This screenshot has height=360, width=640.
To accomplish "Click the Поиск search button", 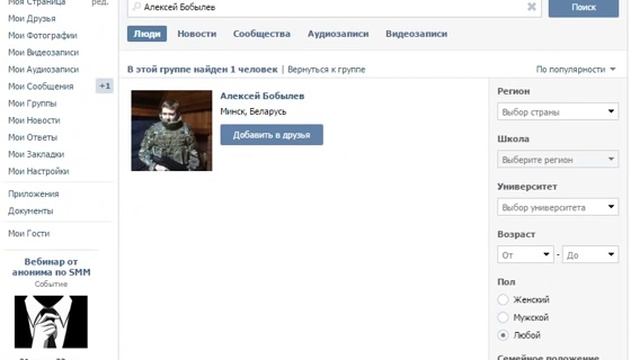I will click(583, 7).
